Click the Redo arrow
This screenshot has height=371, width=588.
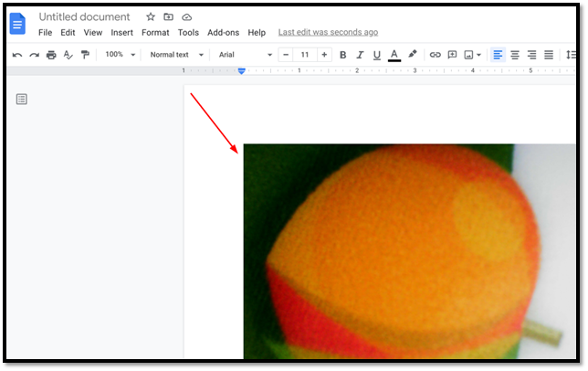pyautogui.click(x=35, y=55)
